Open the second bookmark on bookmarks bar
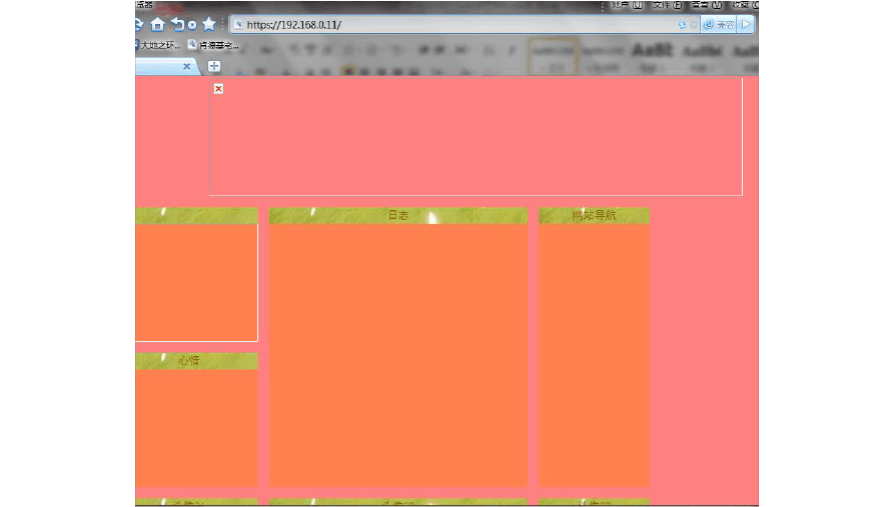Viewport: 893px width, 507px height. coord(213,45)
